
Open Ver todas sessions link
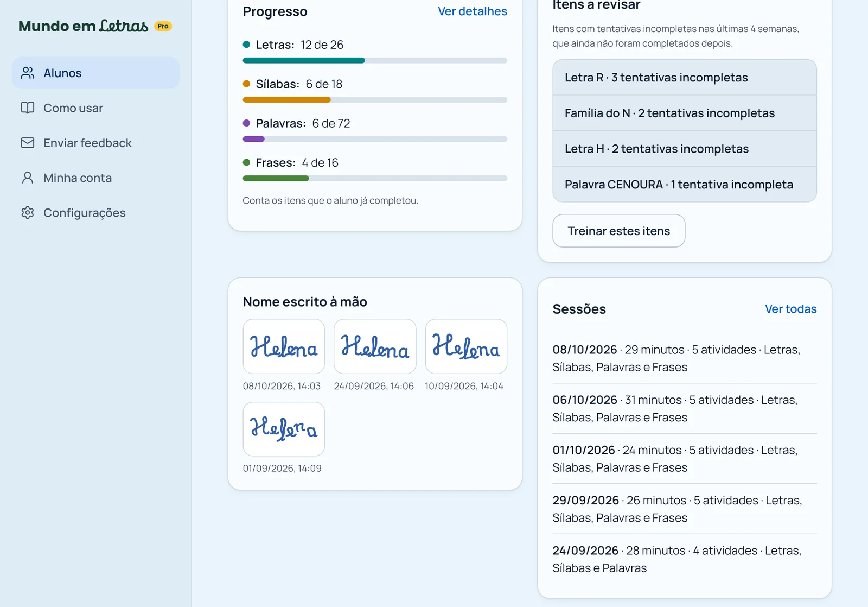[x=790, y=309]
